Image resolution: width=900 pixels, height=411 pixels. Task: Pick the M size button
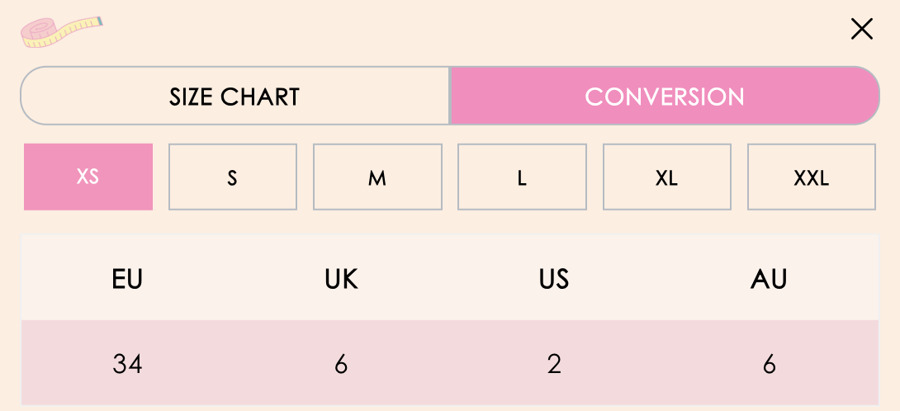click(x=377, y=177)
